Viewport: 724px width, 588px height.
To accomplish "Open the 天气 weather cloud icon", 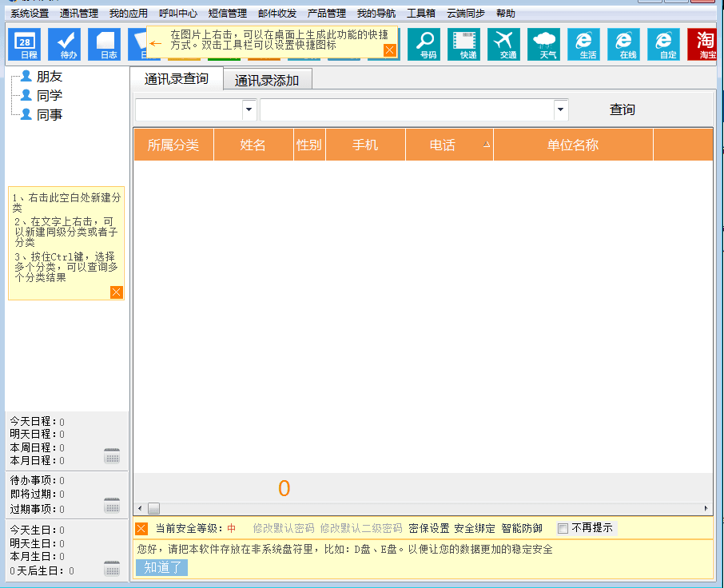I will pos(544,44).
